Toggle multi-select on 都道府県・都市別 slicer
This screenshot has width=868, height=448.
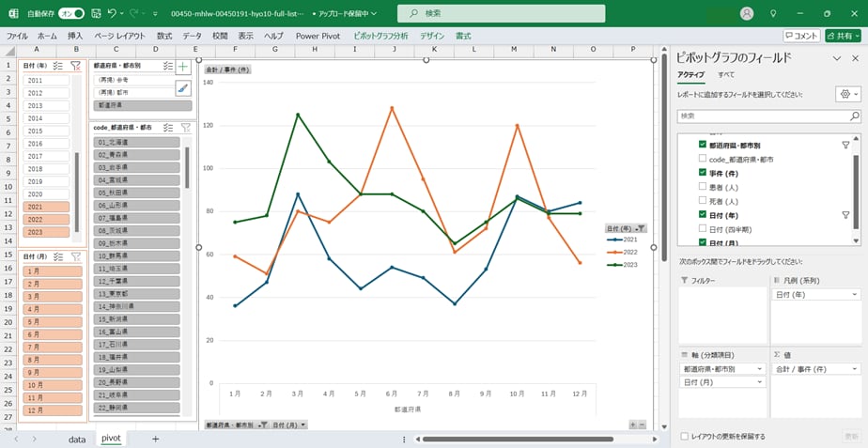(168, 66)
